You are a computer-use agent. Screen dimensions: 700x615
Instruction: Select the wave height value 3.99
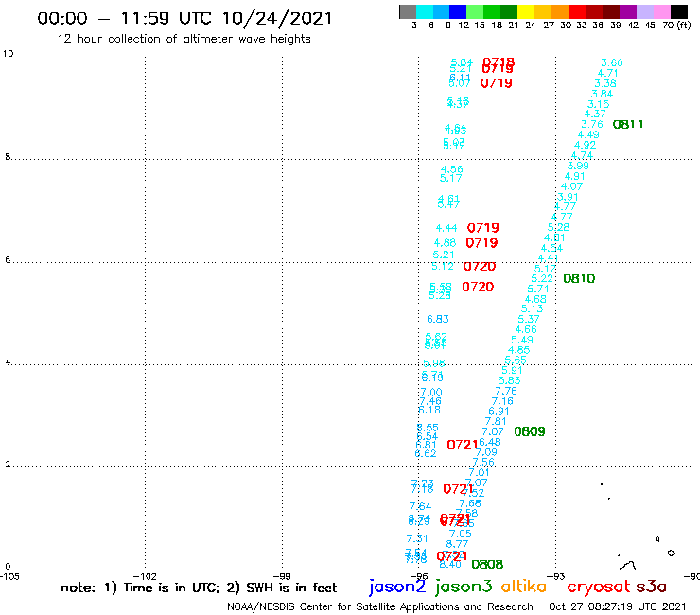pyautogui.click(x=578, y=166)
